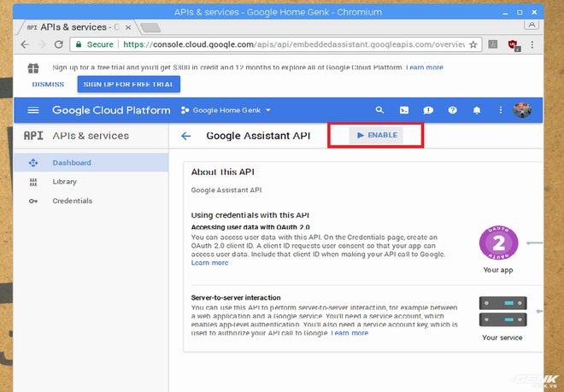The height and width of the screenshot is (392, 564).
Task: Reload the page with the refresh icon
Action: (x=59, y=44)
